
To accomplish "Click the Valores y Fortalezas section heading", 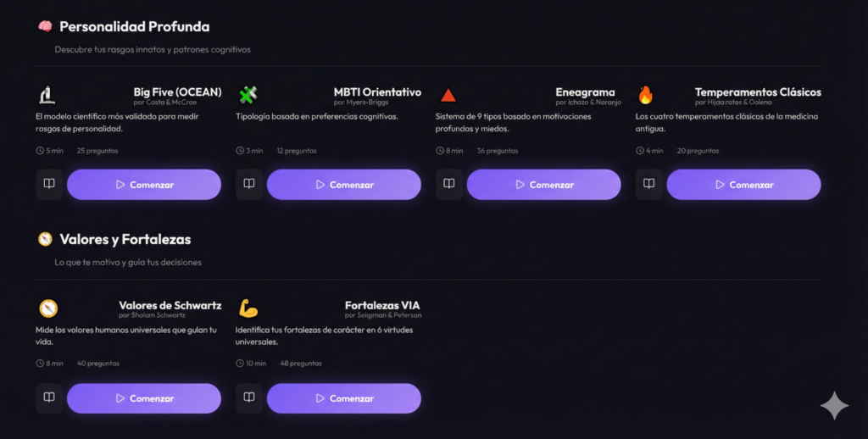I will click(125, 240).
